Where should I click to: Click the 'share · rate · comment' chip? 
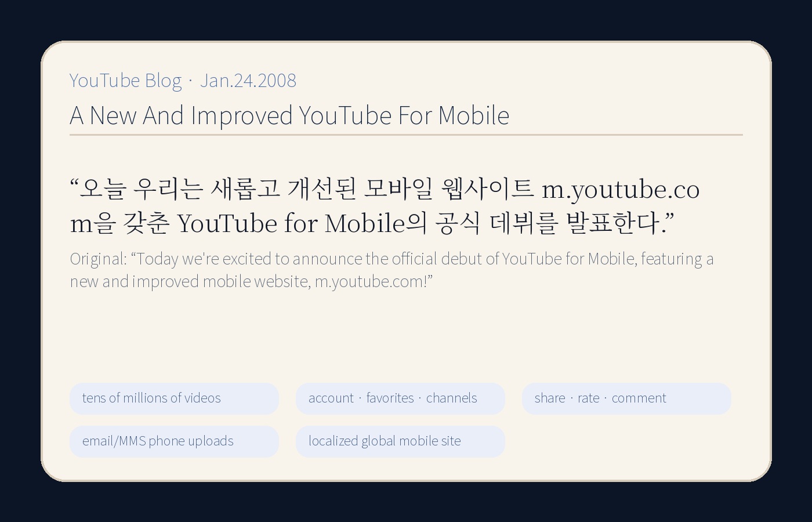pos(626,398)
